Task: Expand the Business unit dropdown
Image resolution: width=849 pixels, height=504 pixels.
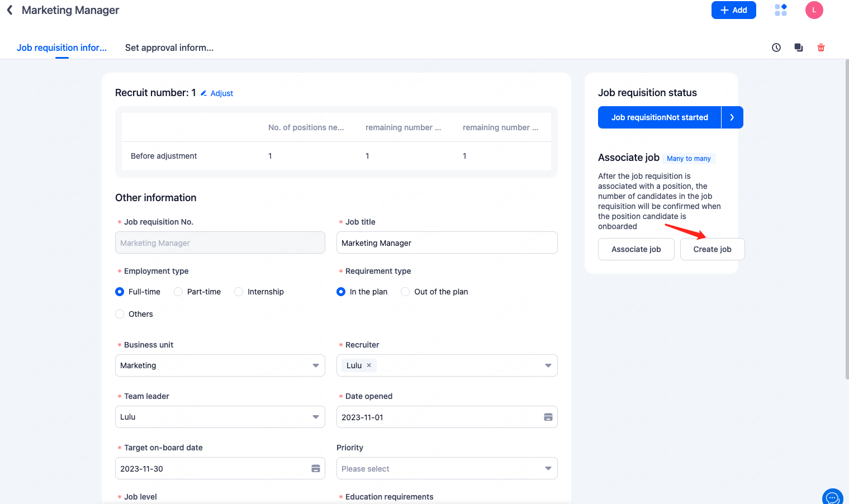Action: 315,365
